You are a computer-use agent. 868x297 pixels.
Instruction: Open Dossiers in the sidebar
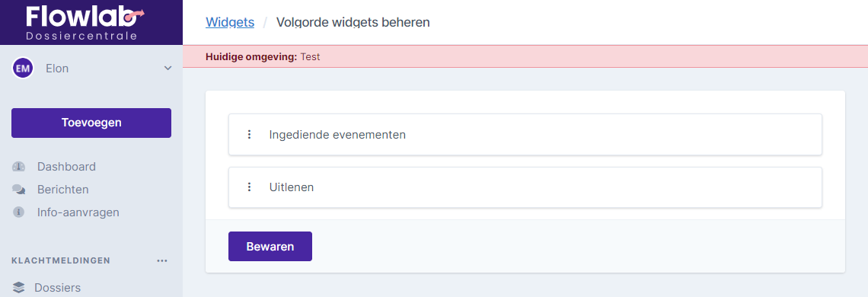[x=58, y=288]
